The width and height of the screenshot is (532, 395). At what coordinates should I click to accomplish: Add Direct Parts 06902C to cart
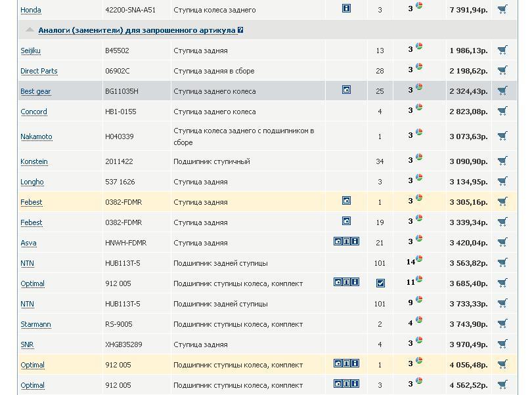(x=502, y=70)
